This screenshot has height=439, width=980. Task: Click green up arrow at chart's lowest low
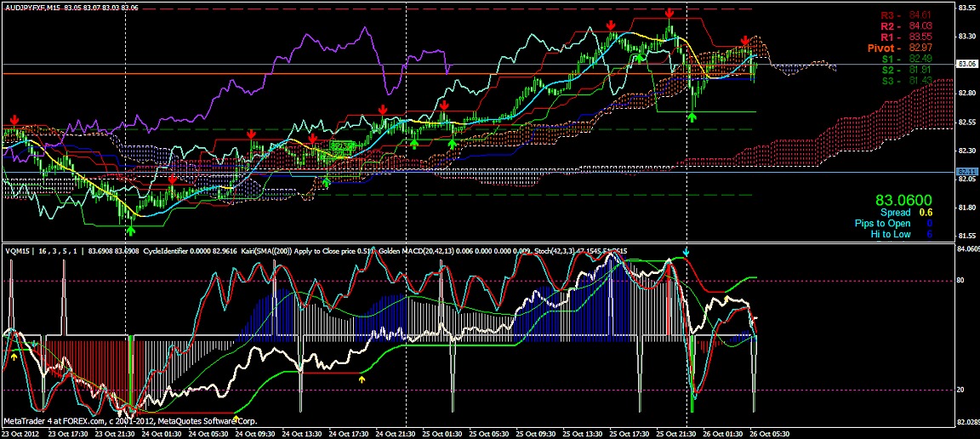[130, 229]
